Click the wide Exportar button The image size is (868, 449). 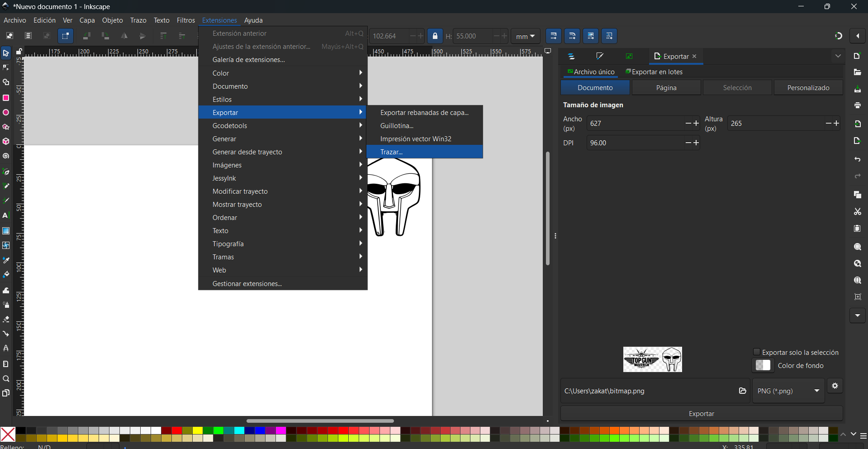click(702, 414)
